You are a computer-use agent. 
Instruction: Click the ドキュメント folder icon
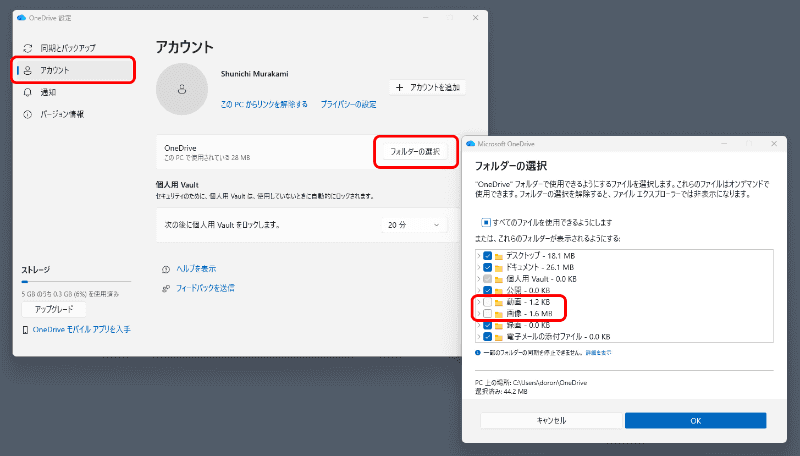click(499, 268)
